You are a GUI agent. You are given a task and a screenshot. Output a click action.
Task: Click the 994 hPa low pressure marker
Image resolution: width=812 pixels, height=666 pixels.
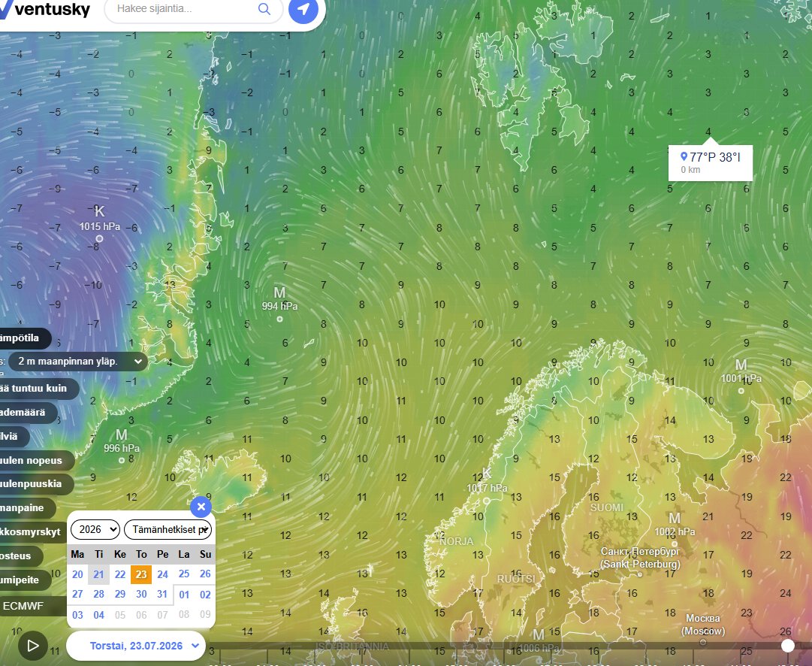click(x=279, y=306)
